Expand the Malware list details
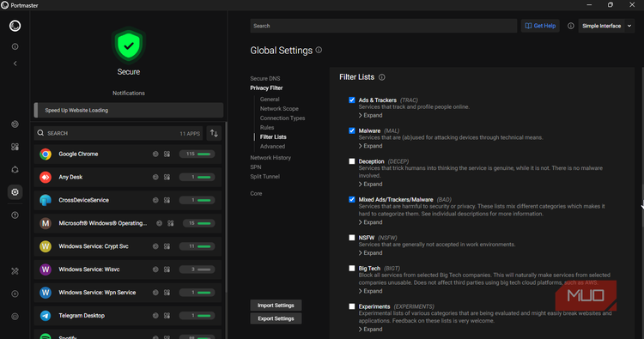 pos(370,146)
